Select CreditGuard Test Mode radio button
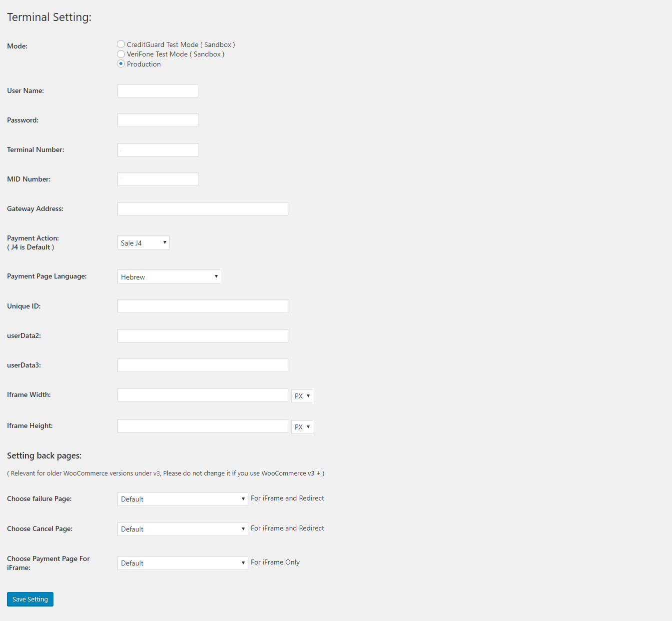672x621 pixels. tap(121, 44)
